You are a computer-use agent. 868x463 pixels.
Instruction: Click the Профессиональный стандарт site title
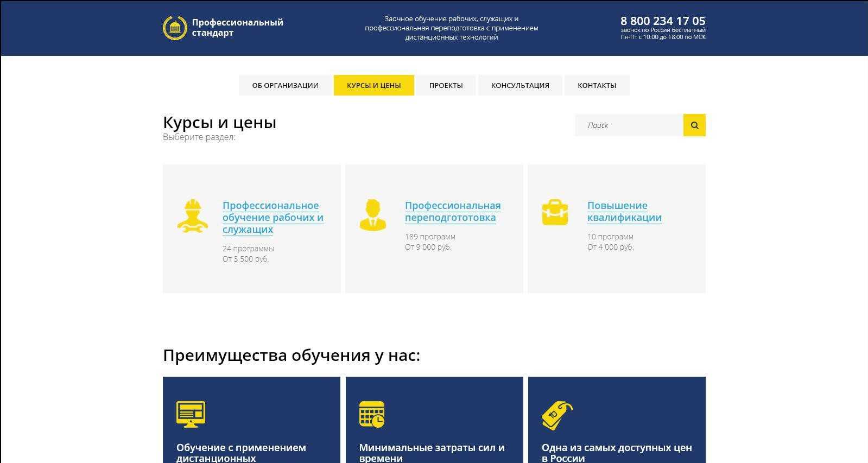(x=237, y=28)
